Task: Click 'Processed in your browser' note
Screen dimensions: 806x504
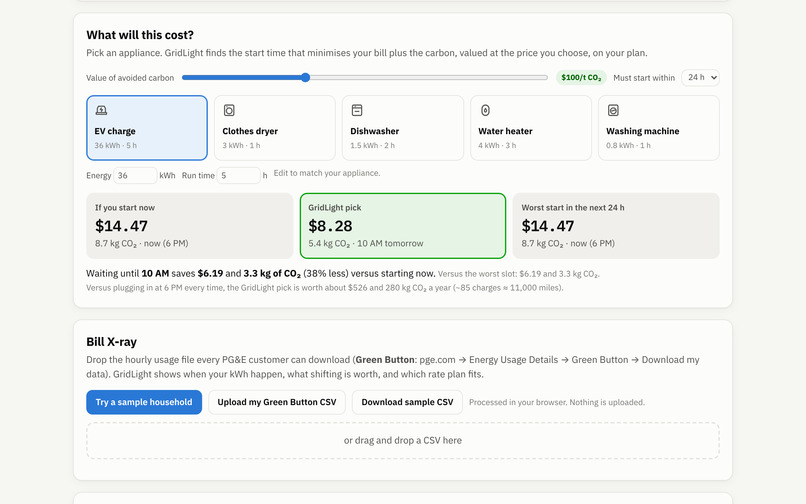Action: [x=557, y=402]
